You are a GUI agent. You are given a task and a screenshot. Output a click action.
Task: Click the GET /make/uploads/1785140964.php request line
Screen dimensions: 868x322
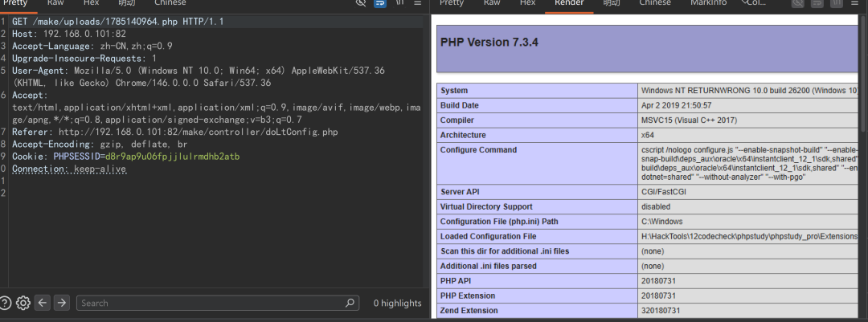click(x=118, y=22)
